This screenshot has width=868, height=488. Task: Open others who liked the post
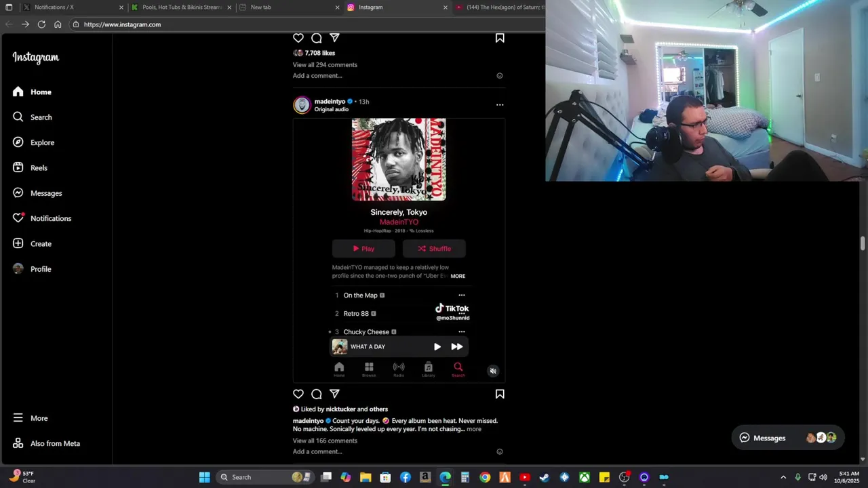pyautogui.click(x=378, y=409)
